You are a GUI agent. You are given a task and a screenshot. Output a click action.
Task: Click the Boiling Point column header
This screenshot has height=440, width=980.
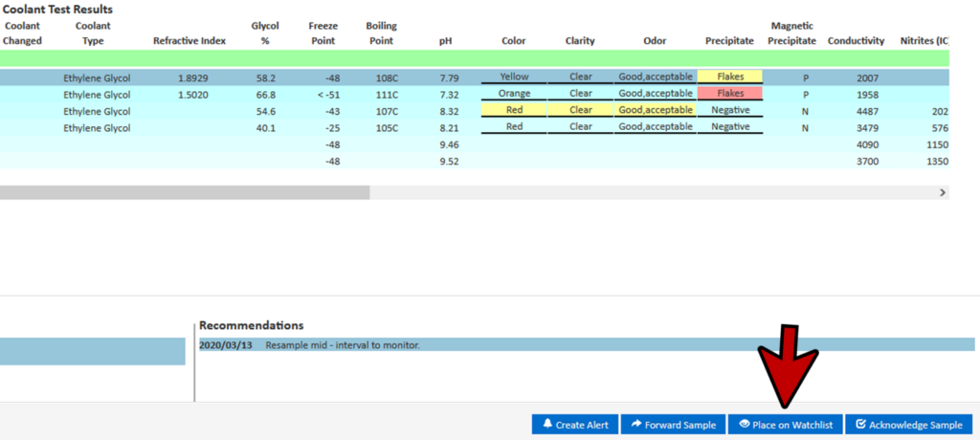(381, 33)
